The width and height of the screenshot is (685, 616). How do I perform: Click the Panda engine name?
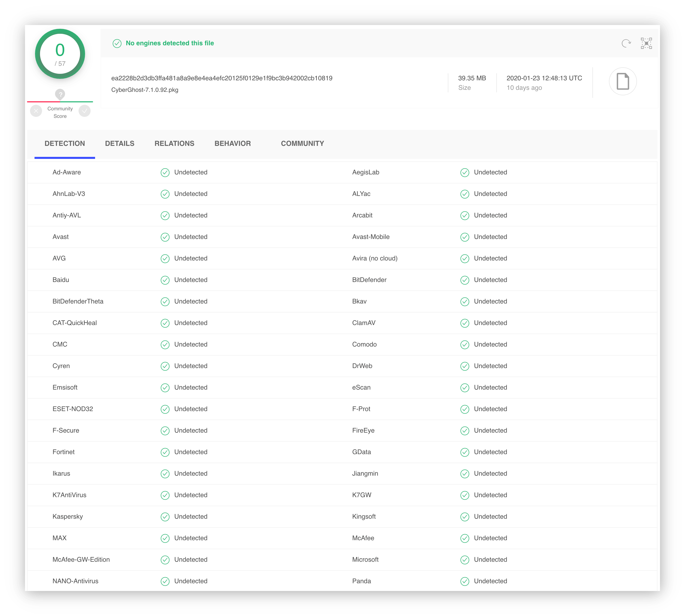click(362, 581)
